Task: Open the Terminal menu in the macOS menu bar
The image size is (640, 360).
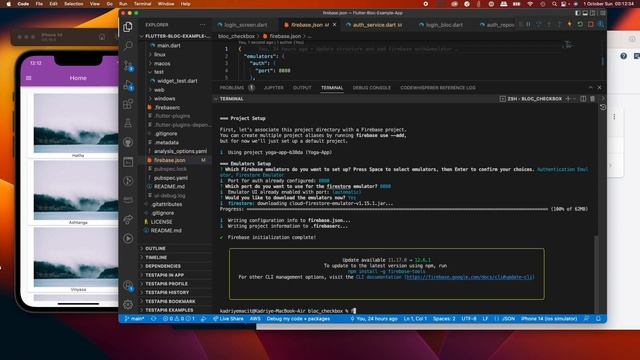Action: tap(142, 4)
